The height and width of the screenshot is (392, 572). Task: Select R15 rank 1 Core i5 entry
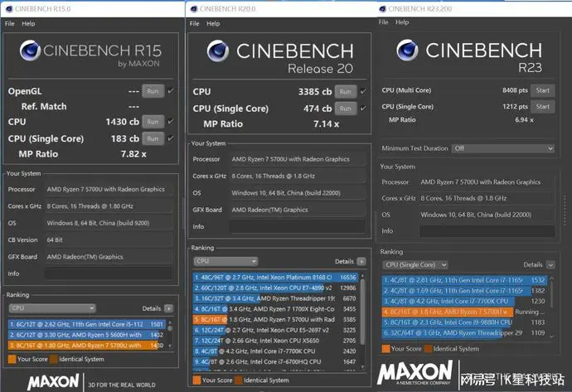point(87,324)
